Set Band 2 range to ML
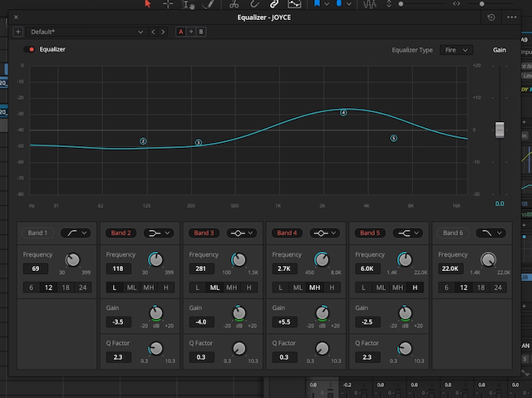Image resolution: width=532 pixels, height=398 pixels. (131, 287)
